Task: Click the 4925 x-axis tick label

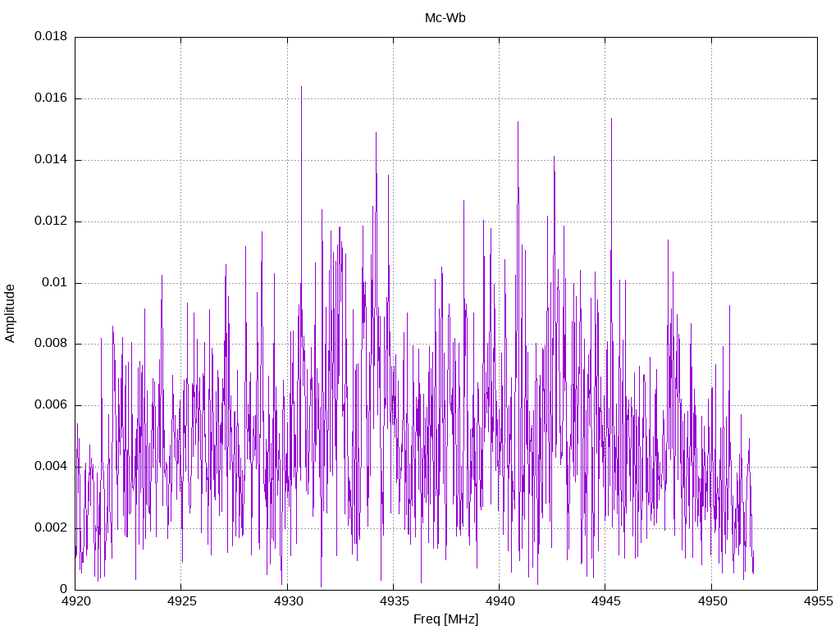Action: 181,601
